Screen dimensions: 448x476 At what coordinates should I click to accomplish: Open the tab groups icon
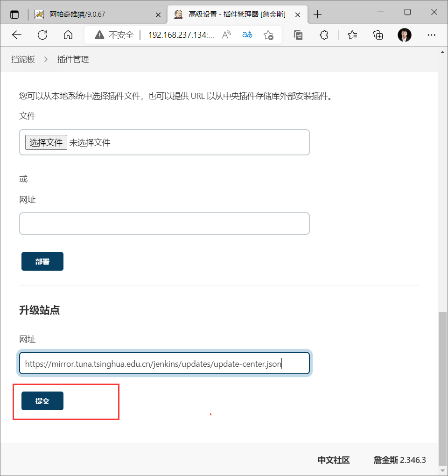point(298,35)
